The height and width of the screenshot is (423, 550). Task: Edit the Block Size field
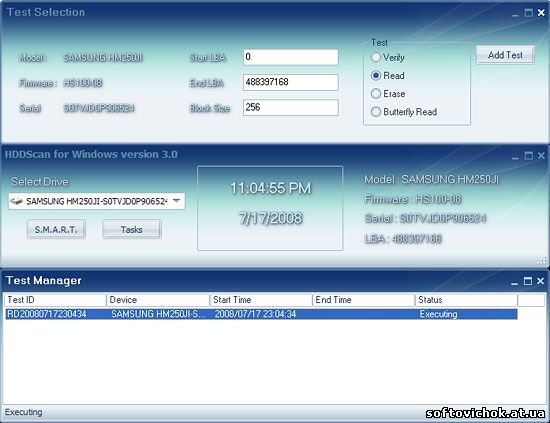click(291, 107)
